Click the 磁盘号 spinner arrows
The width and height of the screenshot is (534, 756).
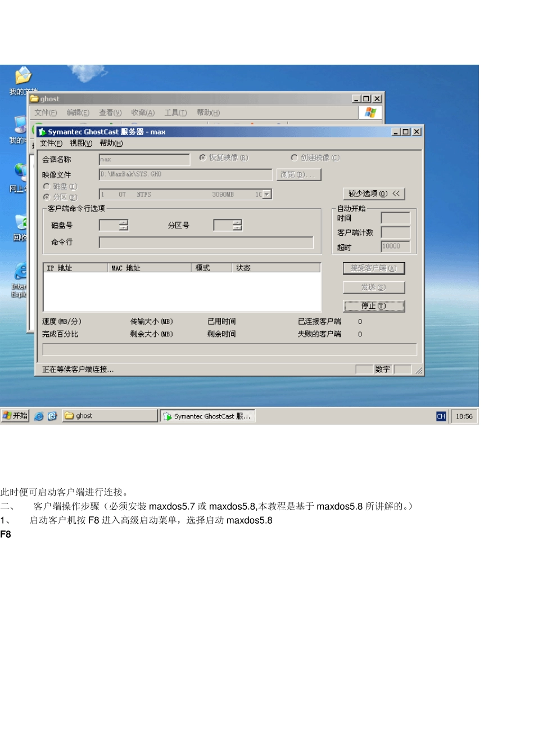[124, 225]
